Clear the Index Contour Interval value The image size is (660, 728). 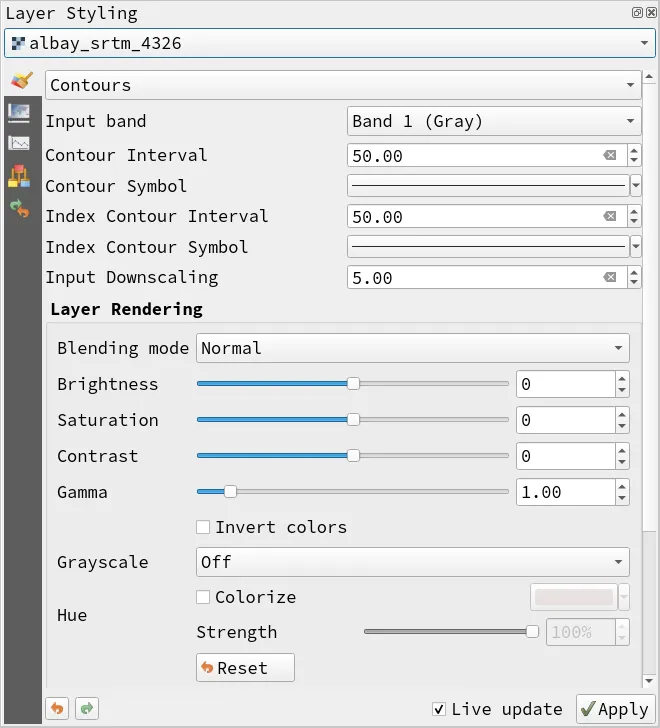point(610,216)
